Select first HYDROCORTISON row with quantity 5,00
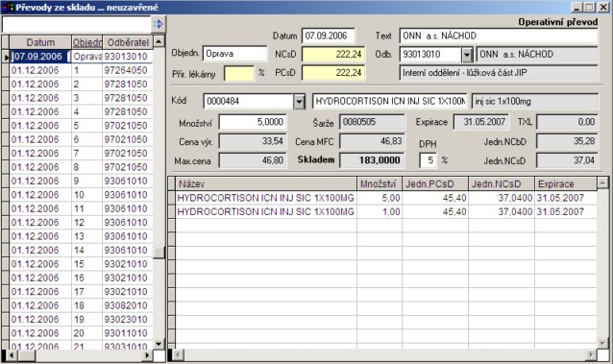Screen dimensions: 613x364 coord(386,198)
